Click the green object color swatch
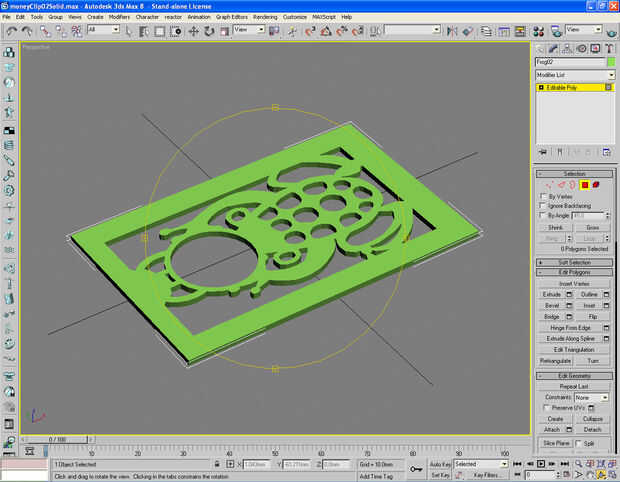Viewport: 620px width, 482px height. click(x=611, y=62)
